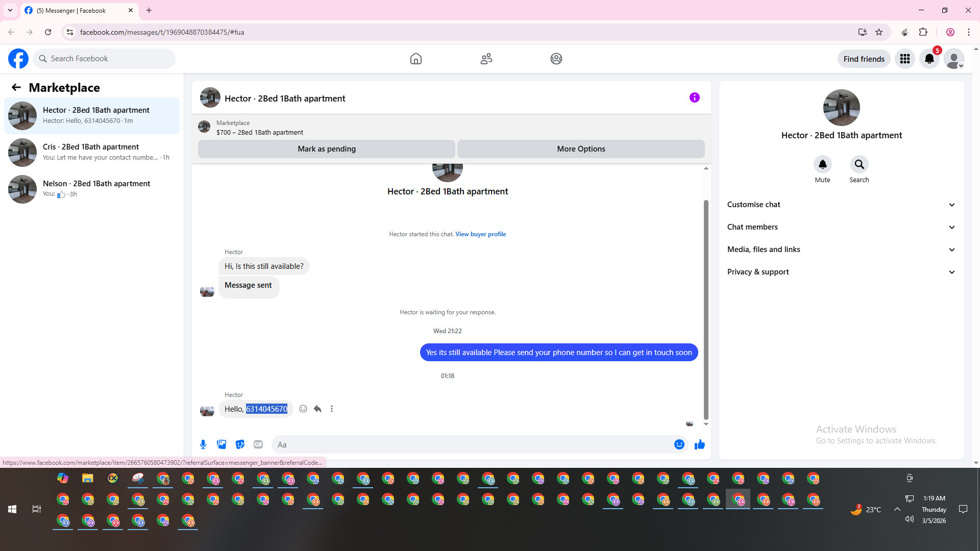Go to the Home feed icon
This screenshot has width=980, height=551.
[x=416, y=59]
